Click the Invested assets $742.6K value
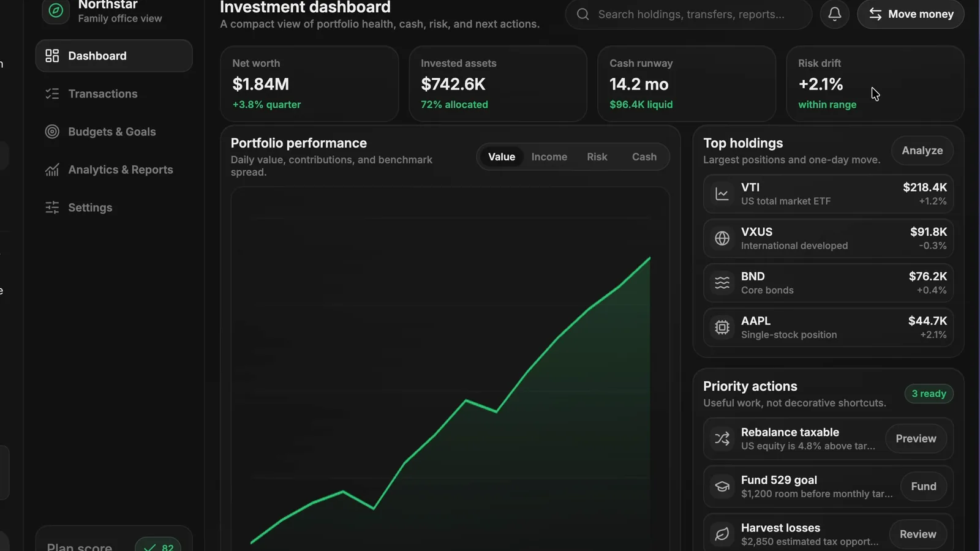The image size is (980, 551). (453, 84)
